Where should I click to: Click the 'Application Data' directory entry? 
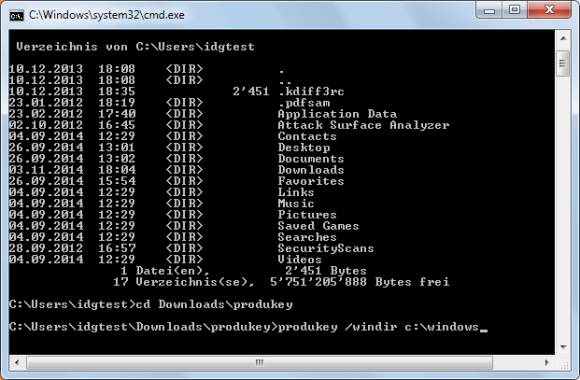337,114
